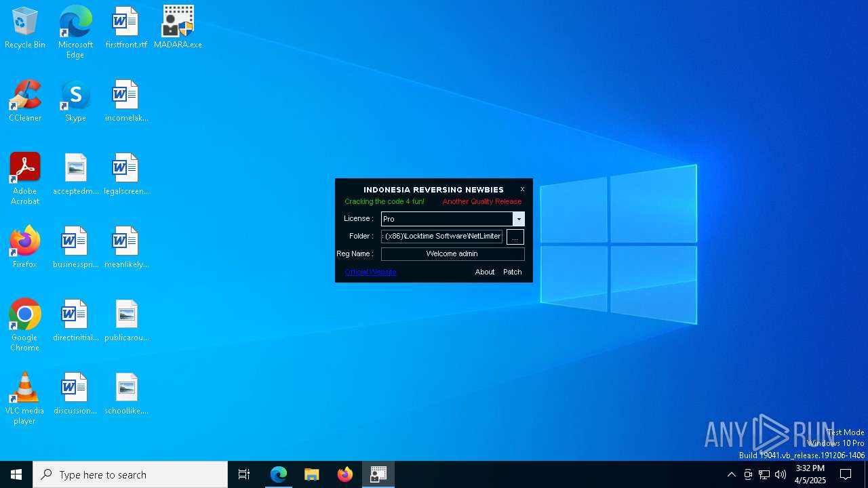Open the Google Chrome desktop shortcut

[x=25, y=325]
